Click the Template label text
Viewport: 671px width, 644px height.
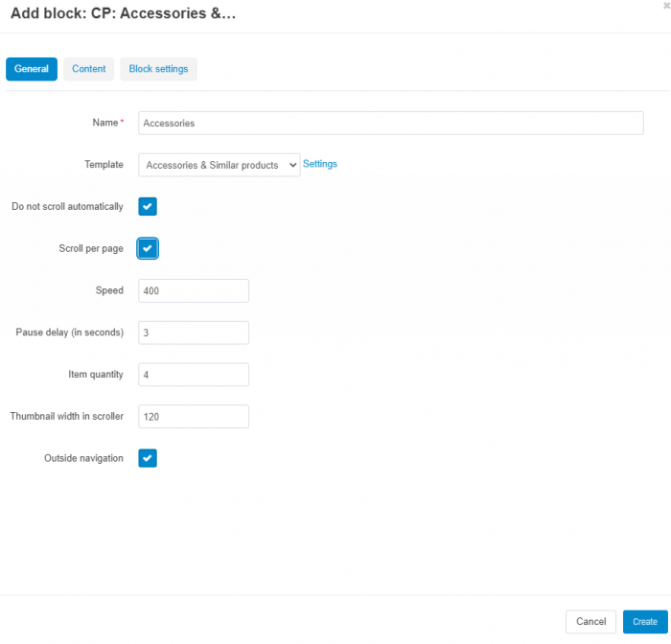[x=104, y=165]
